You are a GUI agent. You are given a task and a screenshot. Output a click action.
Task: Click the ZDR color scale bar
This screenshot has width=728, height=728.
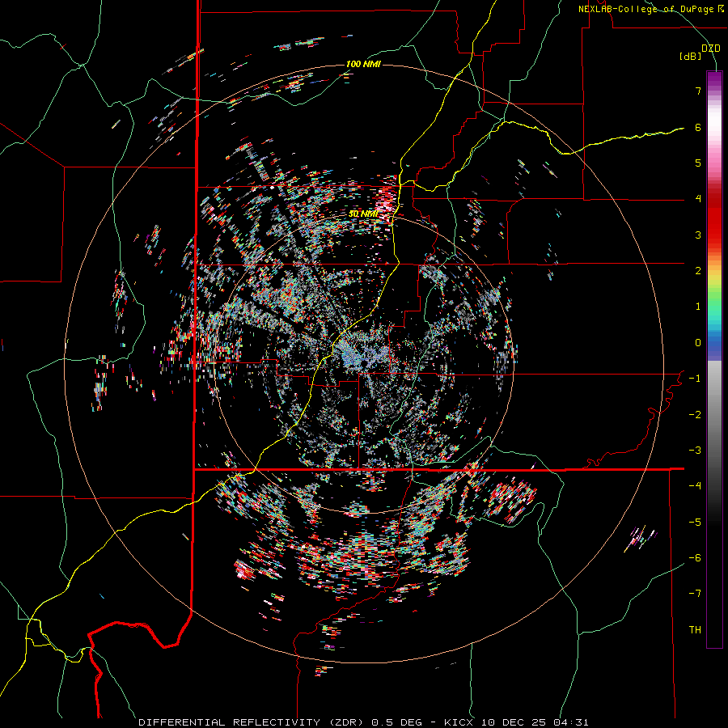pyautogui.click(x=714, y=359)
